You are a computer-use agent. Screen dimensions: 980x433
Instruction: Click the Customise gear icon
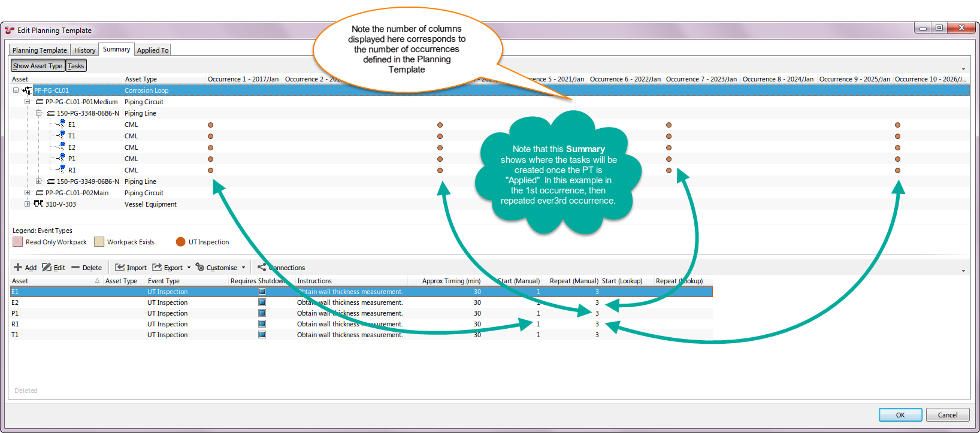tap(200, 268)
